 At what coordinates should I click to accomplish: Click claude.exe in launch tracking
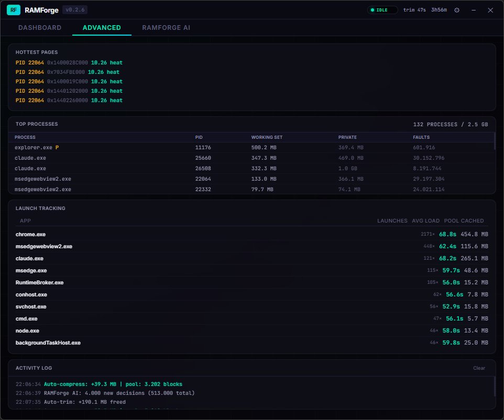pos(29,258)
